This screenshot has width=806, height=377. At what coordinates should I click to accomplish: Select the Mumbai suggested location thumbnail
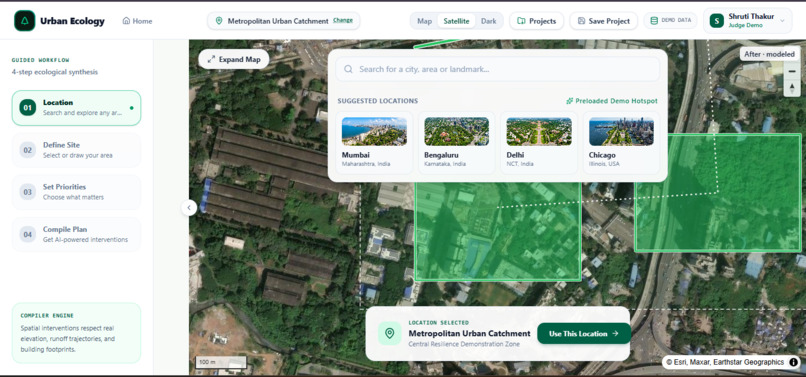click(x=374, y=132)
